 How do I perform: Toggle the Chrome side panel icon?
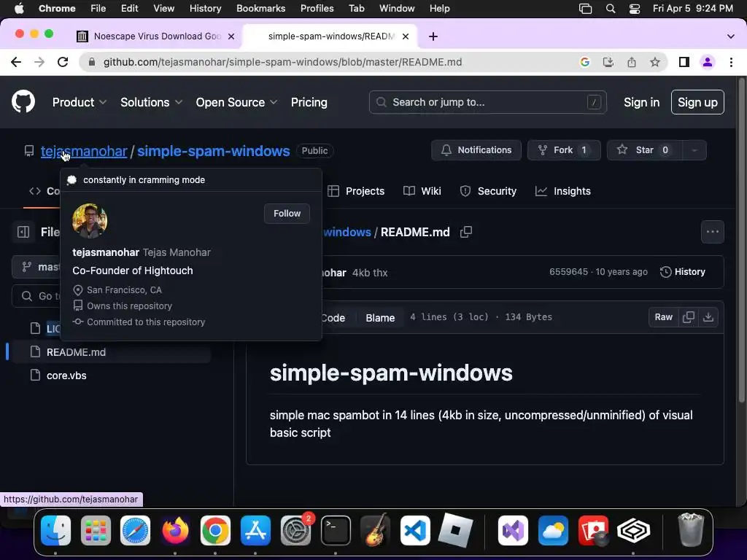point(684,62)
